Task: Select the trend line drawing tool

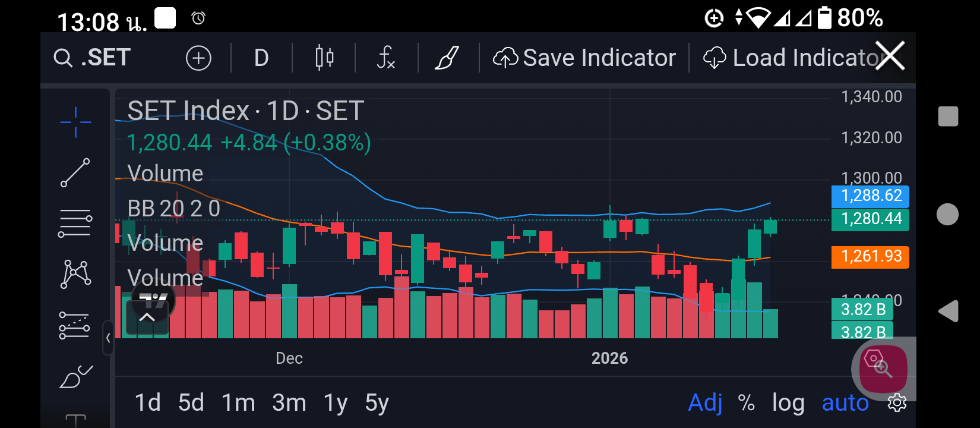Action: (x=75, y=173)
